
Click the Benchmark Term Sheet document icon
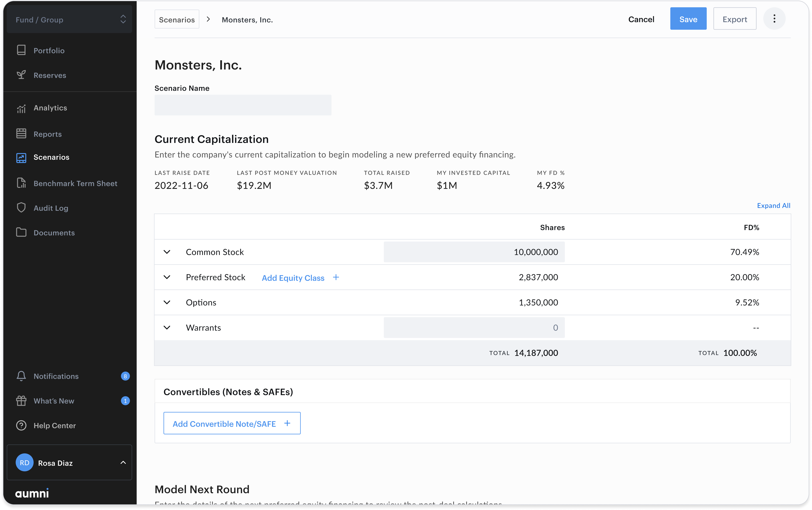(x=21, y=183)
